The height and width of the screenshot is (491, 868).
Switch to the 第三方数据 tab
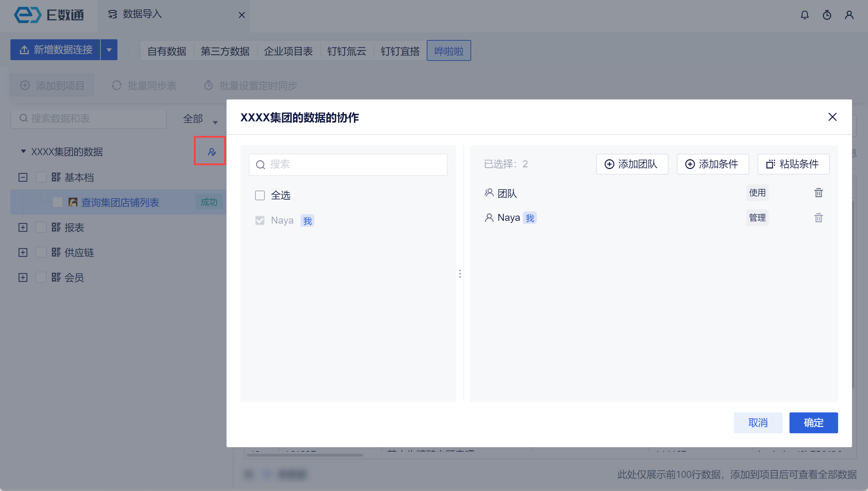[x=225, y=51]
